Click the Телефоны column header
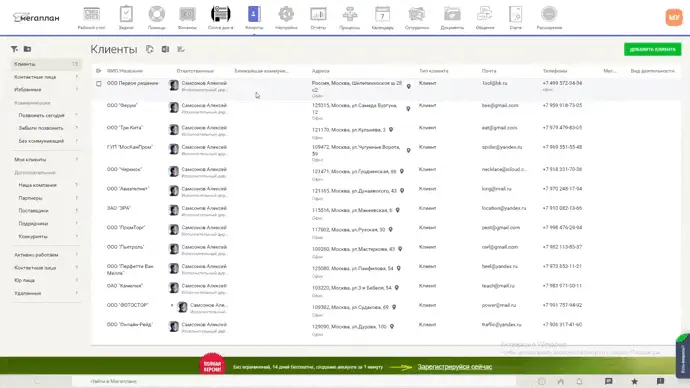Viewport: 690px width, 388px height. pyautogui.click(x=554, y=71)
